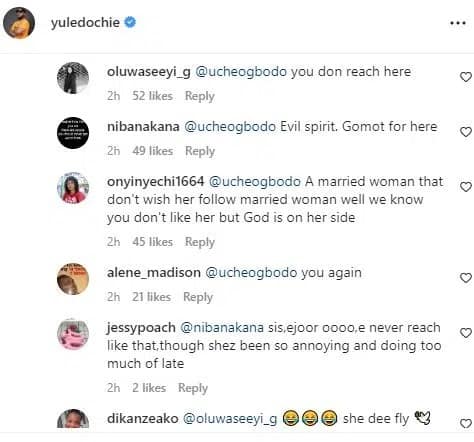The width and height of the screenshot is (474, 442).
Task: Reply to jessypoach's comment
Action: [x=193, y=388]
